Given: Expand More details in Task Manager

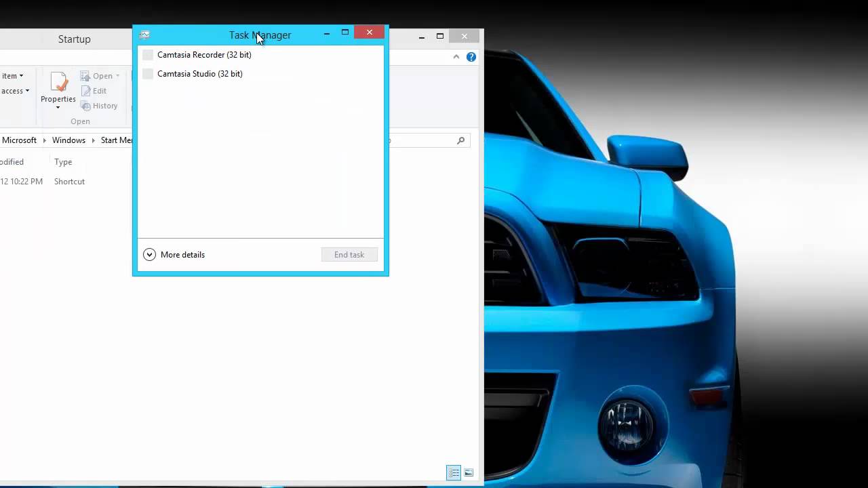Looking at the screenshot, I should [174, 255].
